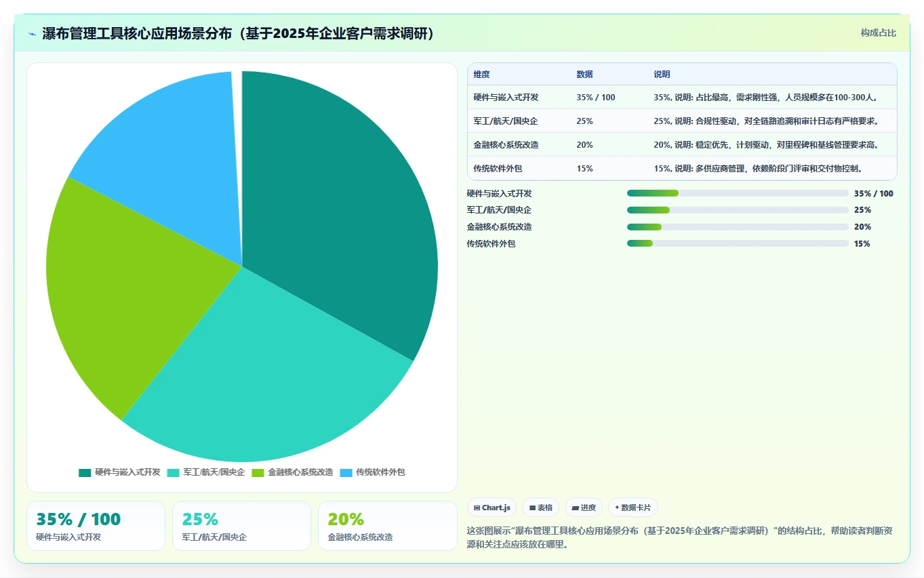Click the 构成占比 label in header
Viewport: 924px width, 578px height.
click(x=879, y=33)
